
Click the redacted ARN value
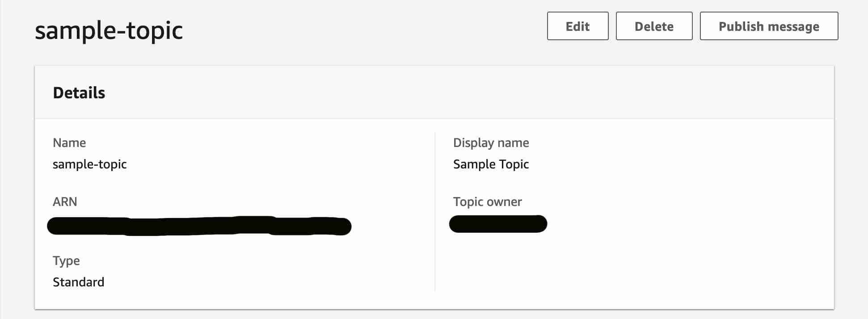pyautogui.click(x=199, y=226)
